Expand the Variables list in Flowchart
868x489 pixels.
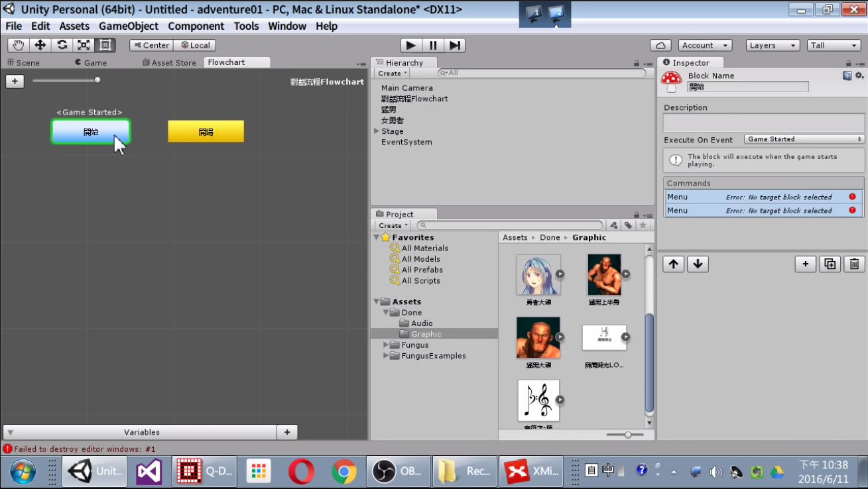coord(11,432)
